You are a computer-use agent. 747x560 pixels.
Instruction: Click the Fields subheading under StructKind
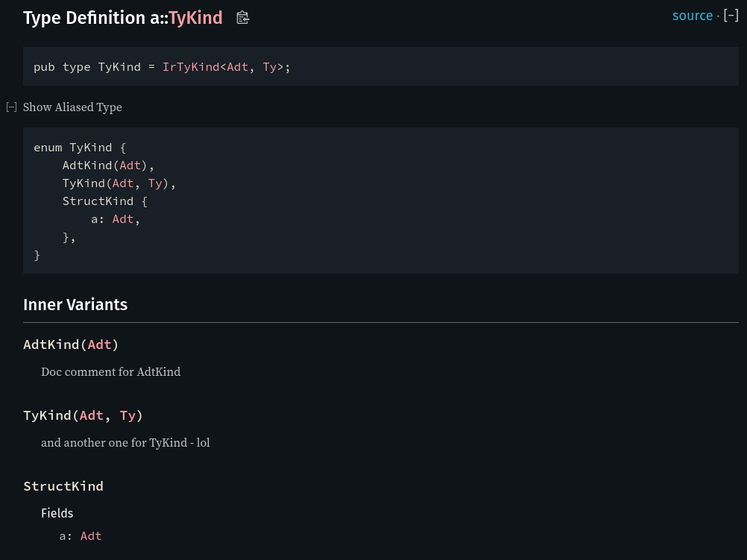(x=57, y=513)
